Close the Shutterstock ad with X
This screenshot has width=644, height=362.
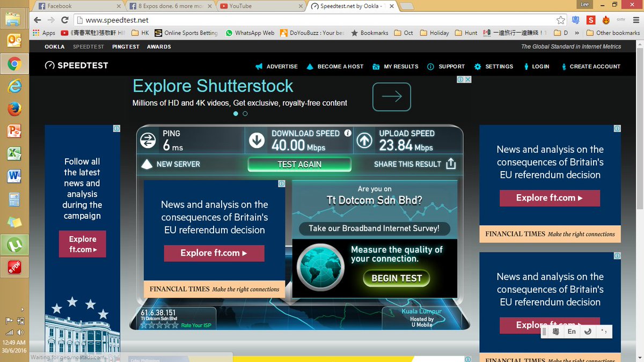[x=467, y=79]
